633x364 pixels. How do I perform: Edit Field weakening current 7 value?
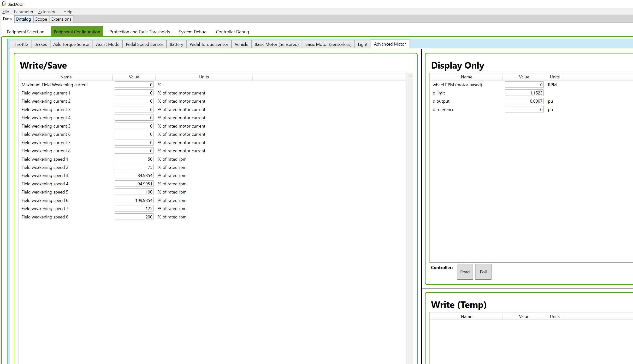click(x=134, y=142)
